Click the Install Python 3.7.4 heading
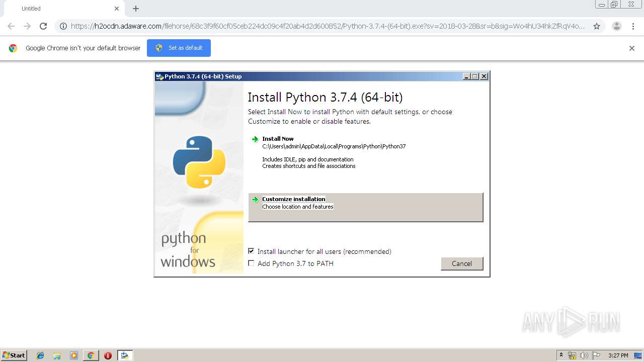The width and height of the screenshot is (644, 362). (x=325, y=97)
